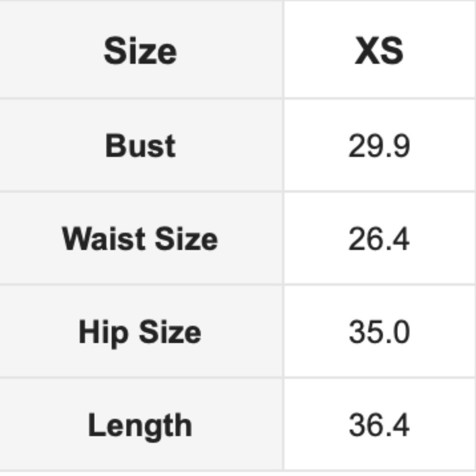Click the word Size after Hip
The image size is (476, 476).
[170, 332]
